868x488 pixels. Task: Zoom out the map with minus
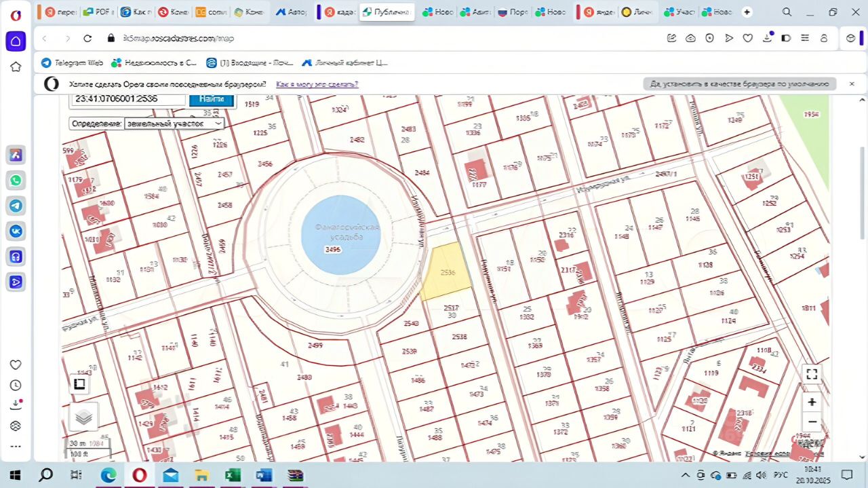pos(812,421)
